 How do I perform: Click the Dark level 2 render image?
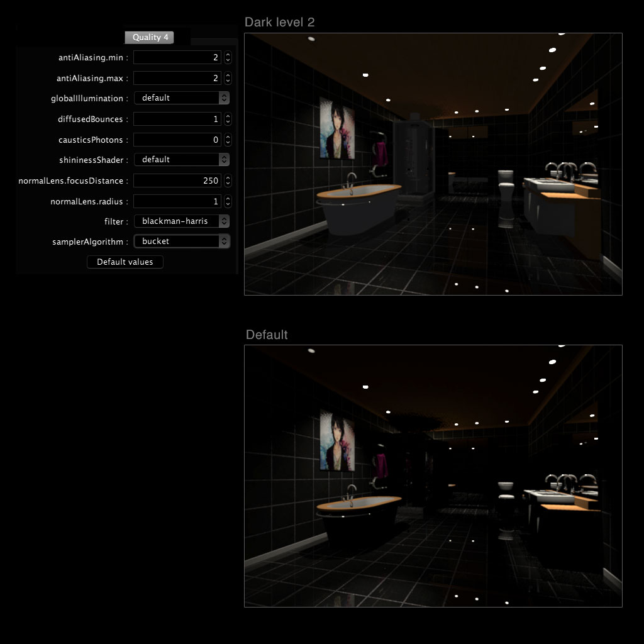coord(433,164)
